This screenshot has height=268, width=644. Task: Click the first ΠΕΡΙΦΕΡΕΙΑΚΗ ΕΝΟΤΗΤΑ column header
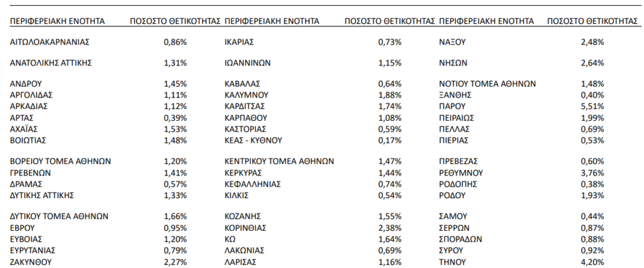tap(57, 21)
